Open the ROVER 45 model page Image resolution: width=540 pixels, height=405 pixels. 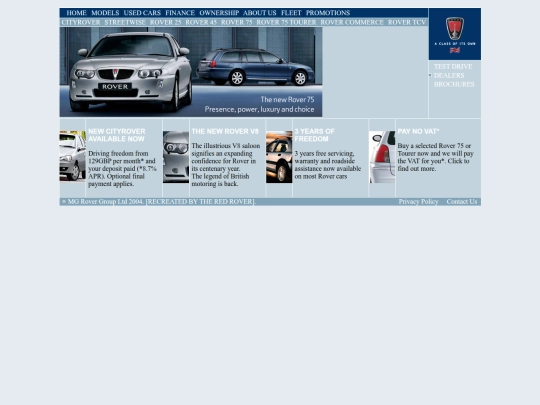201,22
